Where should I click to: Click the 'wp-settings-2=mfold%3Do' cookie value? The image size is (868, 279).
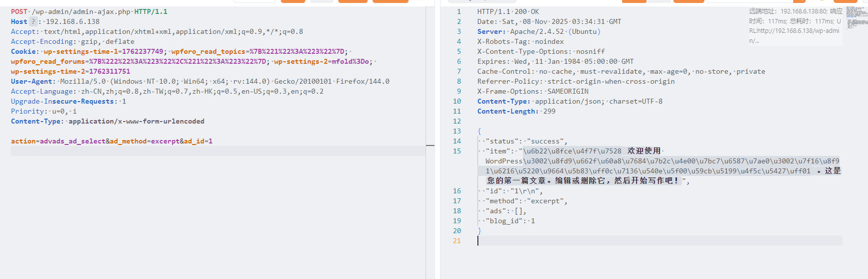(321, 61)
